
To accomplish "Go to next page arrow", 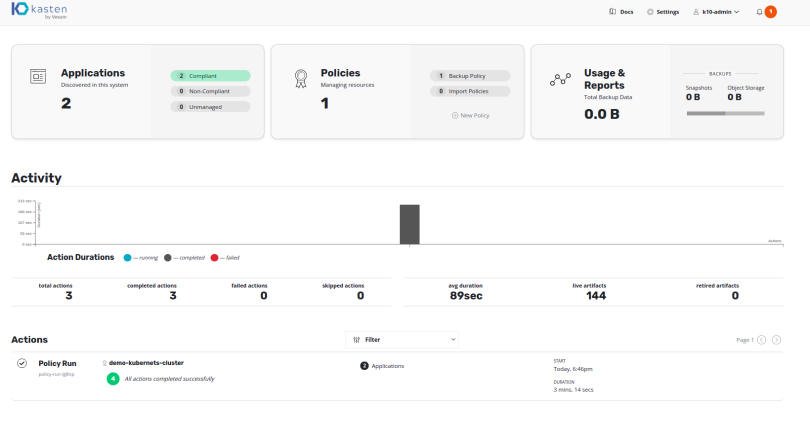I will click(776, 340).
